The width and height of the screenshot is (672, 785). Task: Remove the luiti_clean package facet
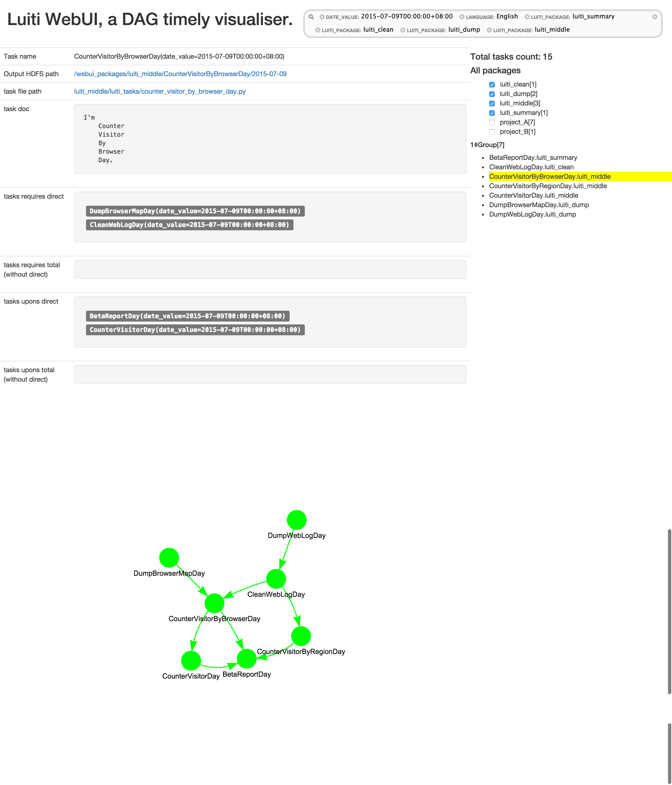pyautogui.click(x=318, y=30)
